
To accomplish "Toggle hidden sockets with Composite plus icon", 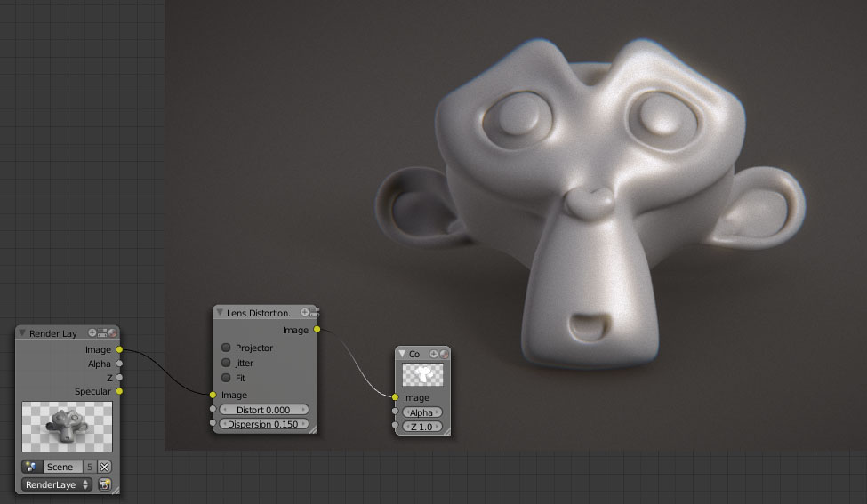I will [x=434, y=354].
